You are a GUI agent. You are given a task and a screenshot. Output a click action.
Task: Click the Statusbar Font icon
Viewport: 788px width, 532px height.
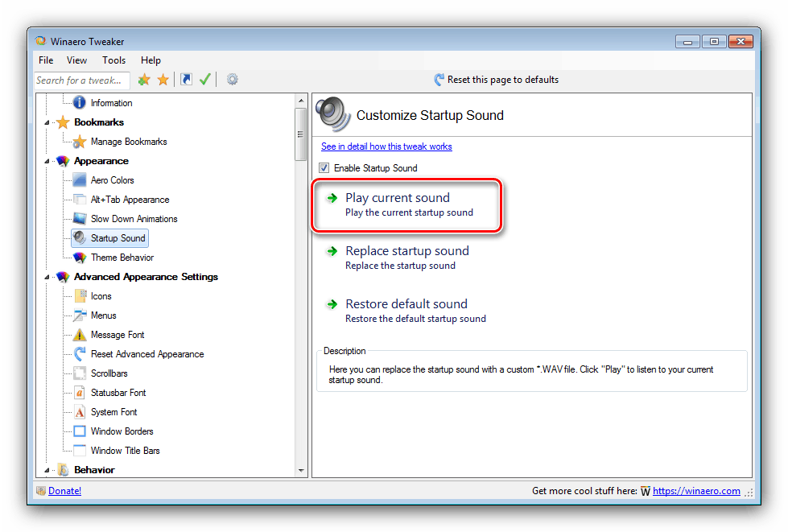click(80, 392)
